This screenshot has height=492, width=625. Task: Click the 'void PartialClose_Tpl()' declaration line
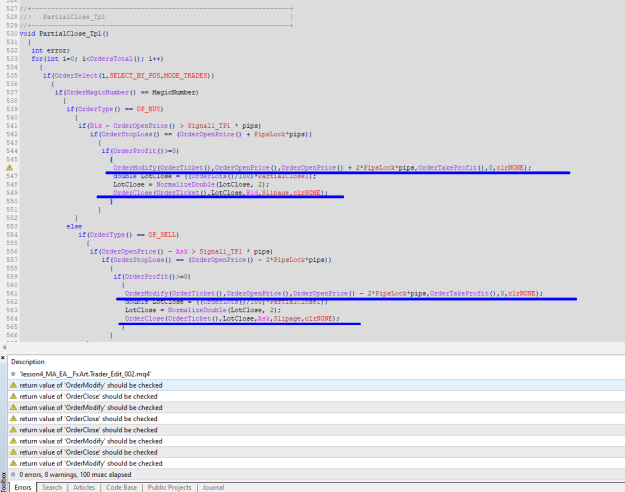click(64, 33)
